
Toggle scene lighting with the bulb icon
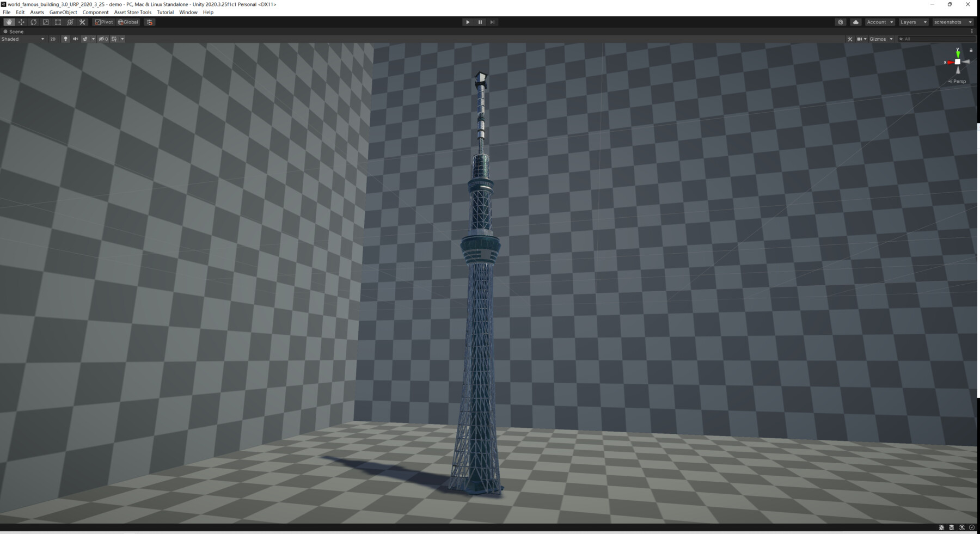point(65,39)
